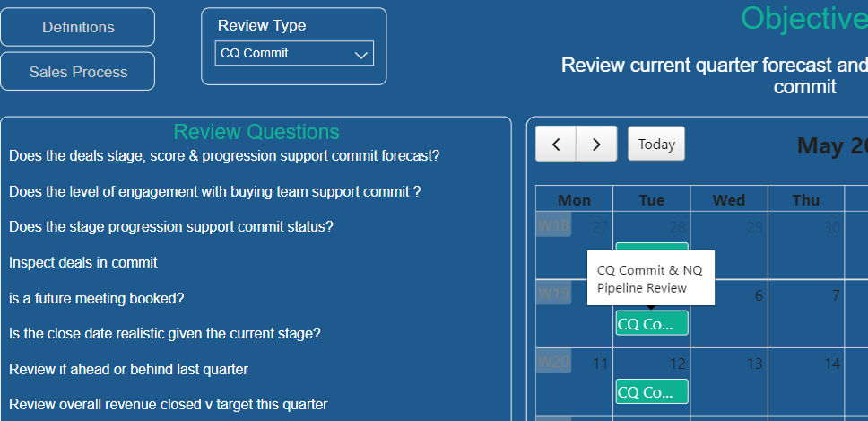Select week W19 label

[553, 294]
